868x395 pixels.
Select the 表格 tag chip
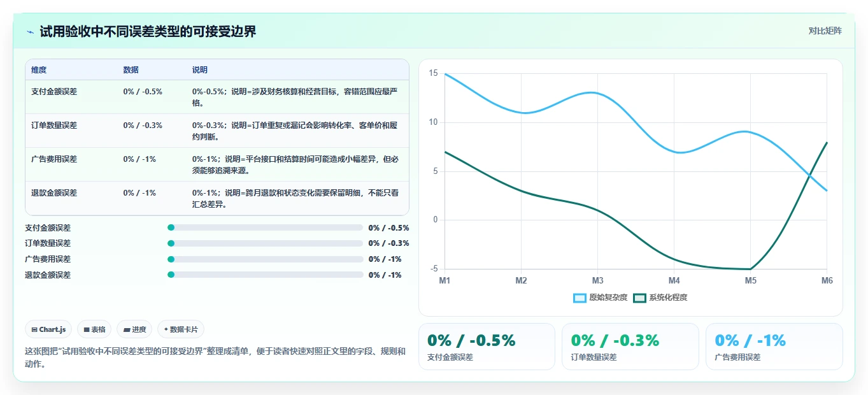coord(94,329)
